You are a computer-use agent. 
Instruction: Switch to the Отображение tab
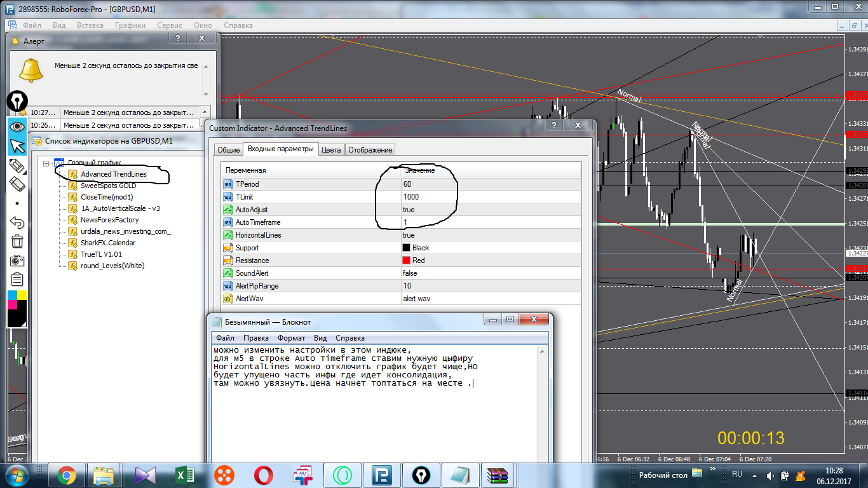click(370, 150)
